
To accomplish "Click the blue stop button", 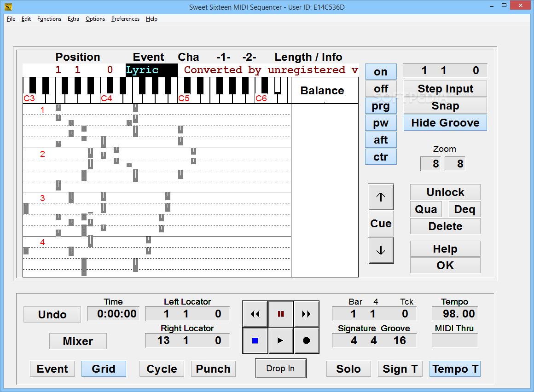I will (255, 340).
